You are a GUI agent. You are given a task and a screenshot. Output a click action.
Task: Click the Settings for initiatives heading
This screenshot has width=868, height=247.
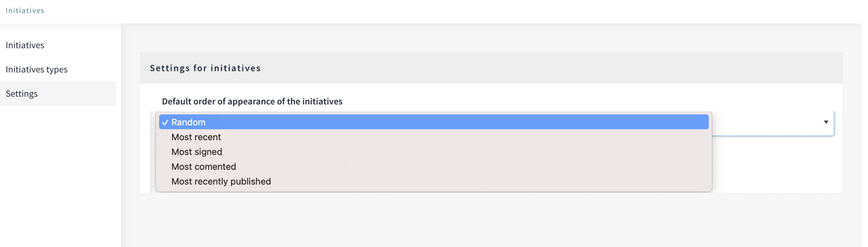(205, 68)
